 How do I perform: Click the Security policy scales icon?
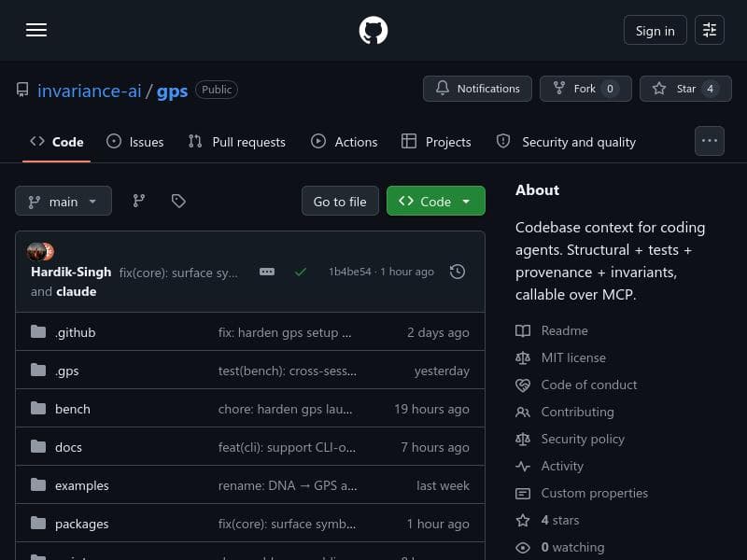click(523, 439)
